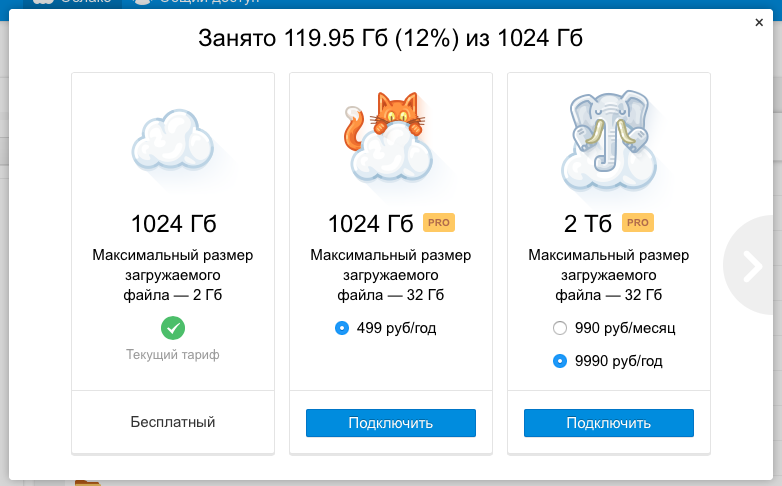This screenshot has height=486, width=782.
Task: Click the plain cloud illustration for free plan
Action: coord(173,141)
